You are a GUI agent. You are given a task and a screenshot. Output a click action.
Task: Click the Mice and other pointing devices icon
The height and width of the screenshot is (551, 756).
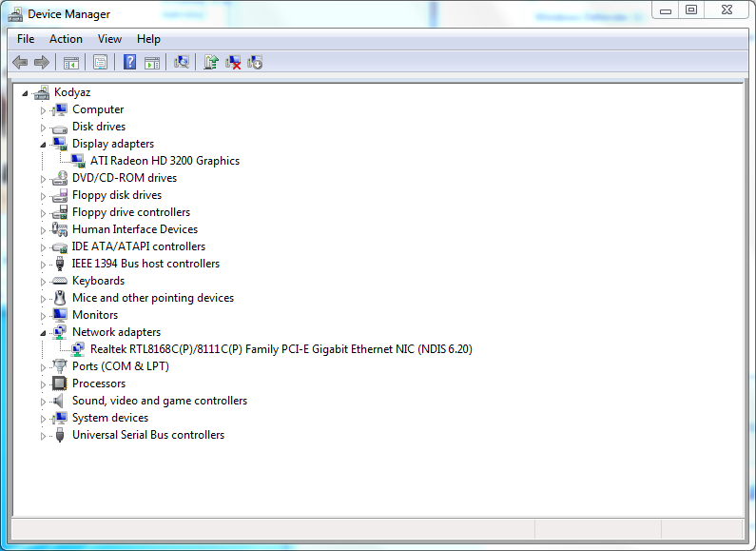[x=60, y=298]
